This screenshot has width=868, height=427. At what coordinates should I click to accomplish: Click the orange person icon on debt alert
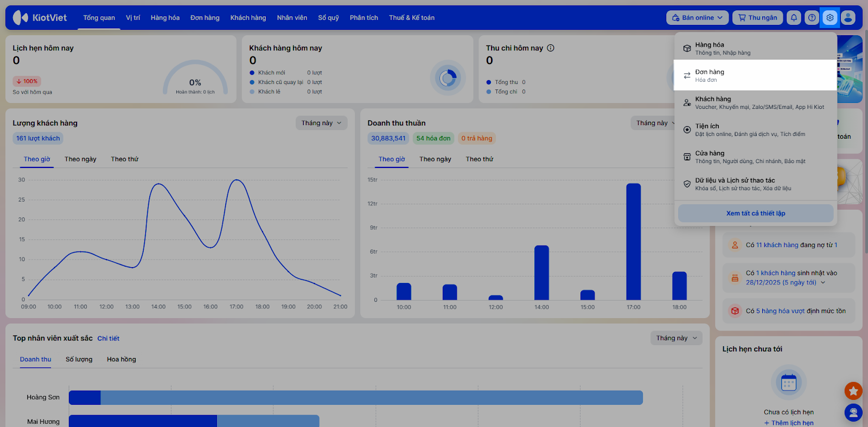[x=735, y=245]
